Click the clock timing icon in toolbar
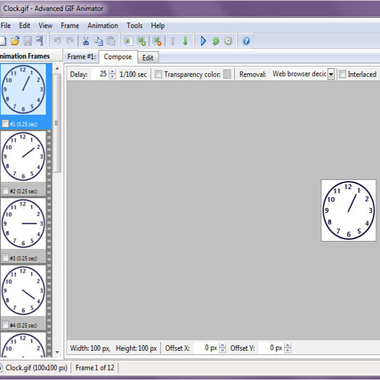The height and width of the screenshot is (380, 380). (x=228, y=41)
